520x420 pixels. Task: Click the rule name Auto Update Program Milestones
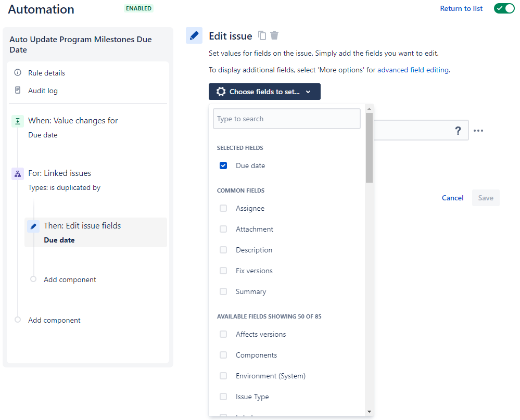[x=81, y=44]
